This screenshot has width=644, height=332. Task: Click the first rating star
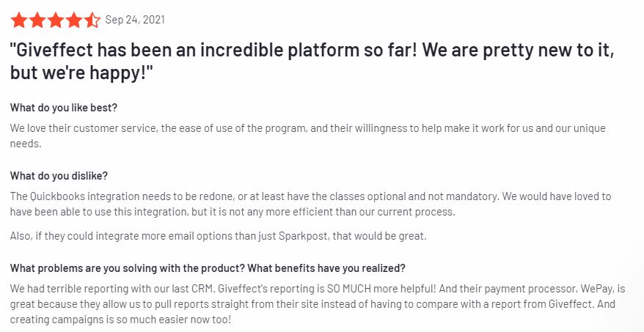[x=18, y=20]
